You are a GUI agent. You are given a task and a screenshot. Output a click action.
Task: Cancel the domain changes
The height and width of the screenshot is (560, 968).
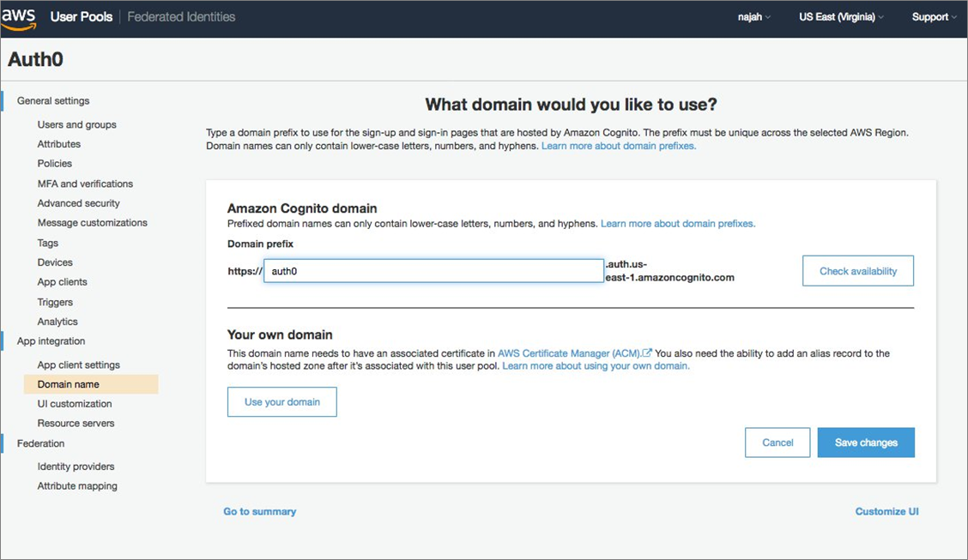(x=777, y=443)
